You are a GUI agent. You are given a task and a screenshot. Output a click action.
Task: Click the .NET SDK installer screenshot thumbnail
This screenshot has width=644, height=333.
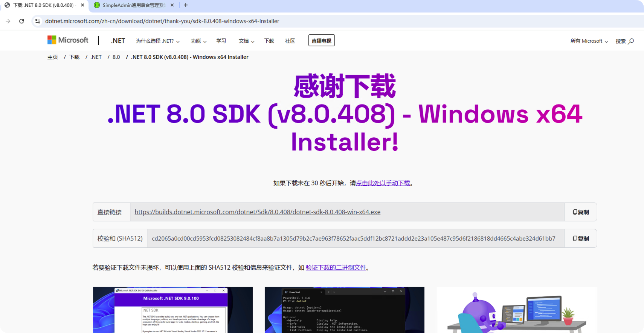click(x=173, y=310)
